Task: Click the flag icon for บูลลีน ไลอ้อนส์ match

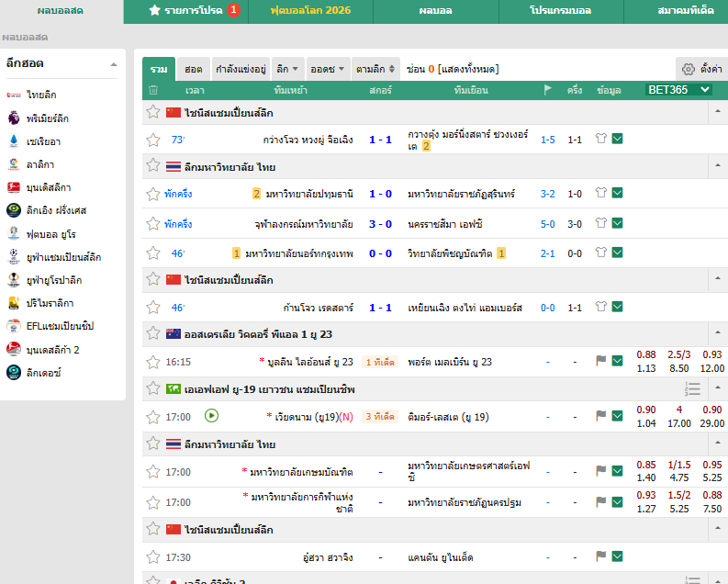Action: pos(600,361)
